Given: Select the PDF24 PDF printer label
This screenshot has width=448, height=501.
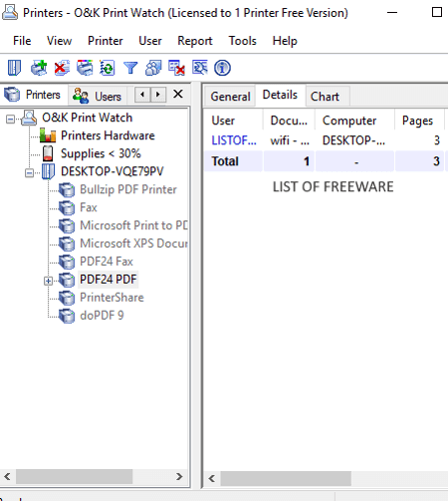Looking at the screenshot, I should pos(109,280).
